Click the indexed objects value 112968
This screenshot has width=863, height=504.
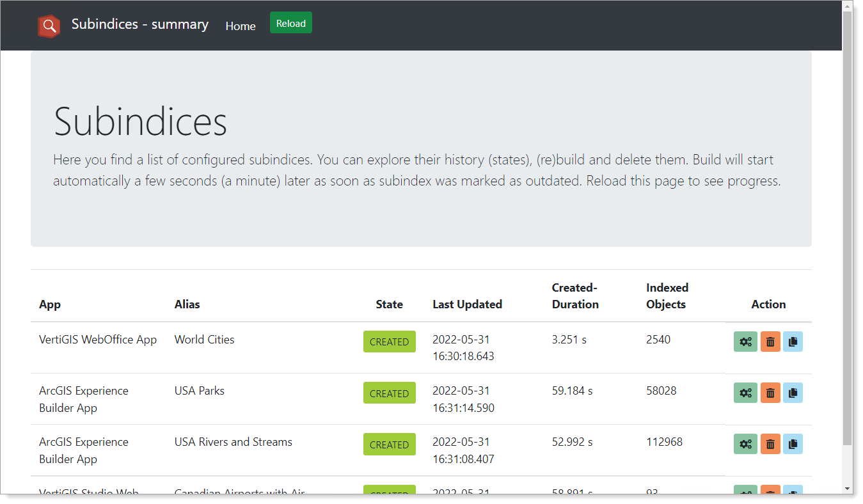(665, 442)
